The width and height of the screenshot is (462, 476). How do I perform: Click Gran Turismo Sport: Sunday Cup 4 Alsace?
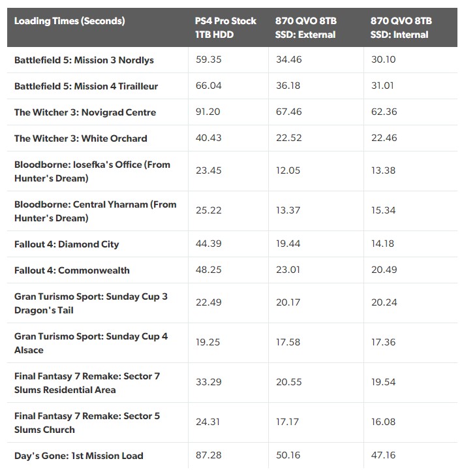pyautogui.click(x=91, y=343)
